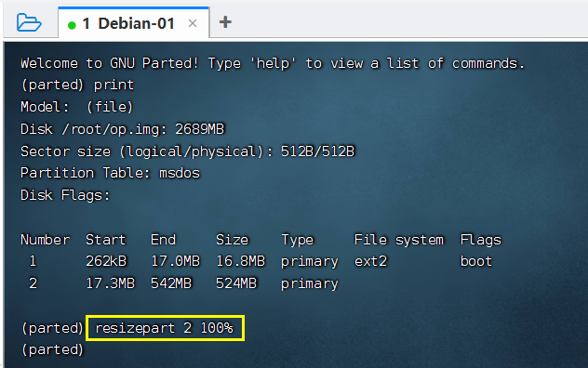
Task: Click the 'Number' column header
Action: coord(46,240)
